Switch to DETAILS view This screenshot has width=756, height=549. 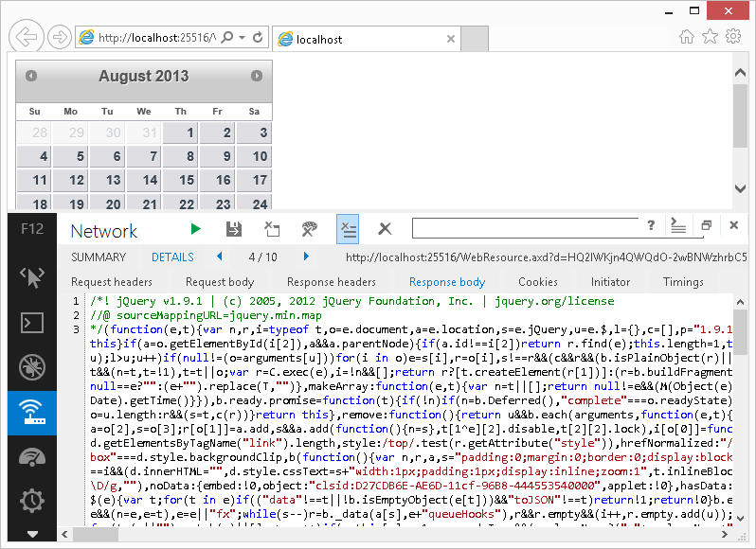click(172, 257)
